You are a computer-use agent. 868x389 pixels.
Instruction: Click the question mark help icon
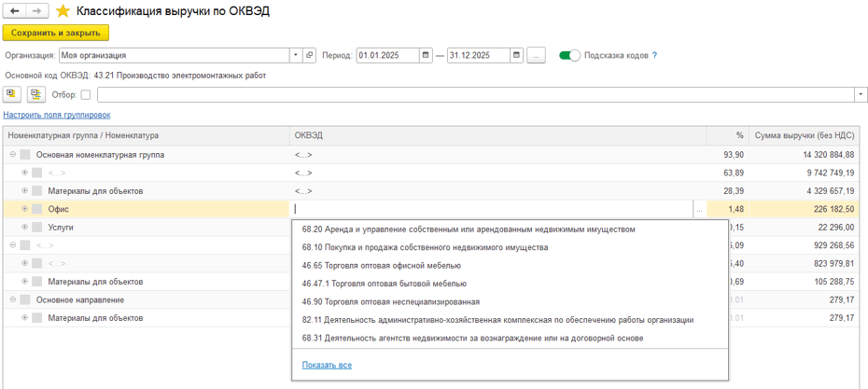pos(654,55)
